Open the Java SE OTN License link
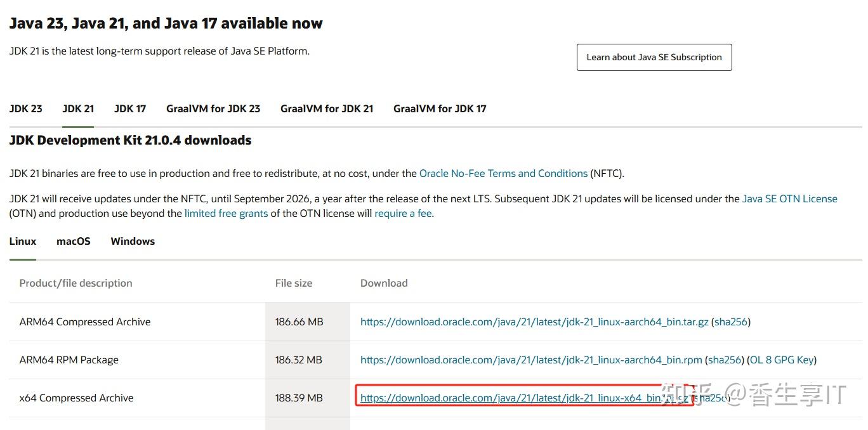Screen dimensions: 868x430 pyautogui.click(x=789, y=199)
